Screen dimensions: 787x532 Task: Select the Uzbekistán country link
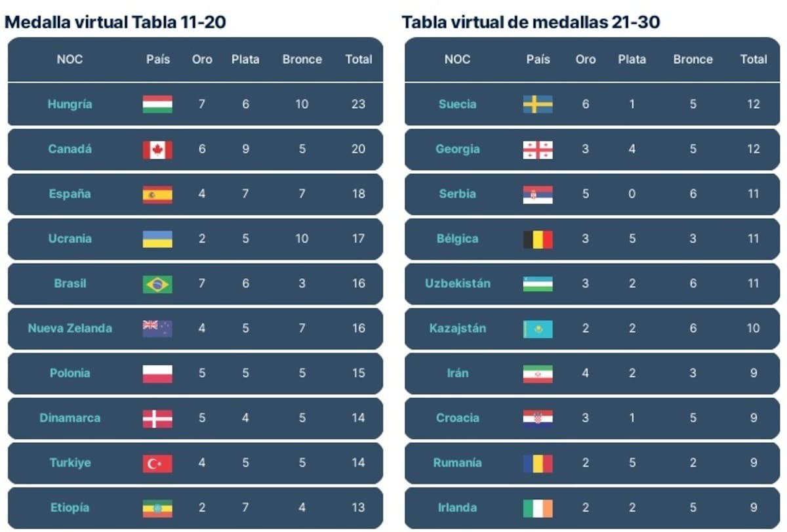(457, 284)
